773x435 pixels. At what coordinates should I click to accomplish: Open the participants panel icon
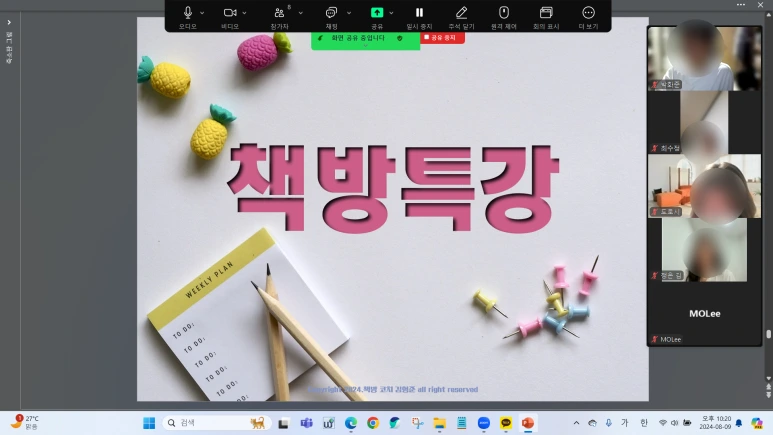coord(280,13)
